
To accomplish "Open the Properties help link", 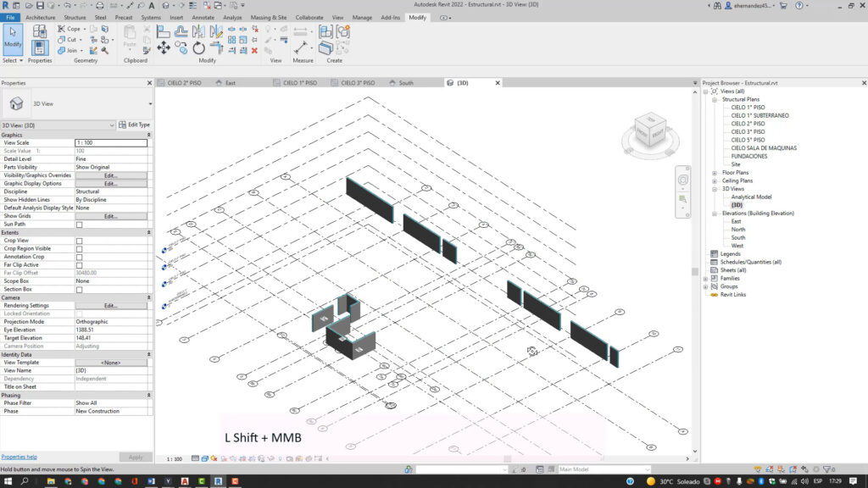I will 19,457.
